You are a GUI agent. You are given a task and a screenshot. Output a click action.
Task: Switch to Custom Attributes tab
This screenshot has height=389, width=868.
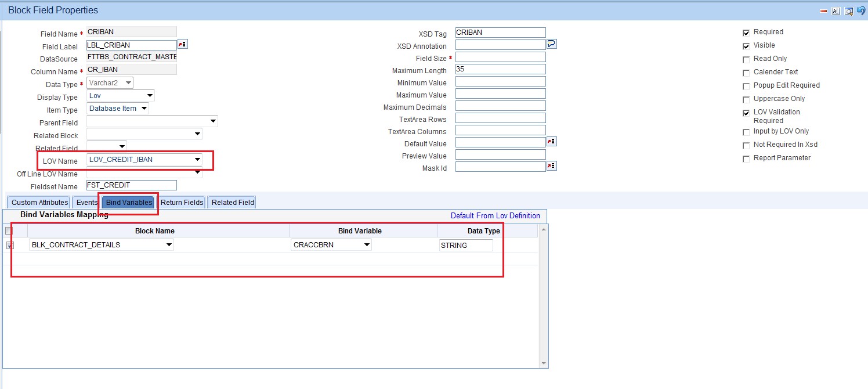(x=39, y=203)
